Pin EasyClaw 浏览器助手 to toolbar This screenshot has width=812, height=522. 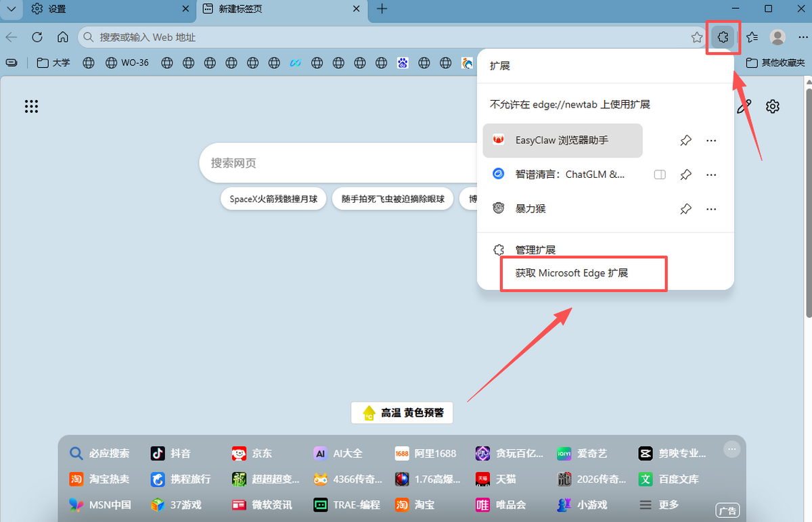pyautogui.click(x=685, y=141)
